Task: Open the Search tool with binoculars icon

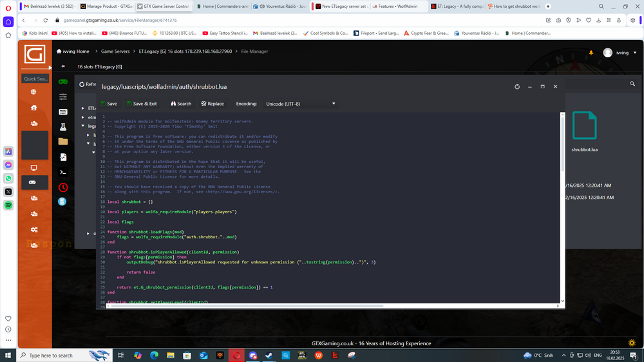Action: click(181, 104)
